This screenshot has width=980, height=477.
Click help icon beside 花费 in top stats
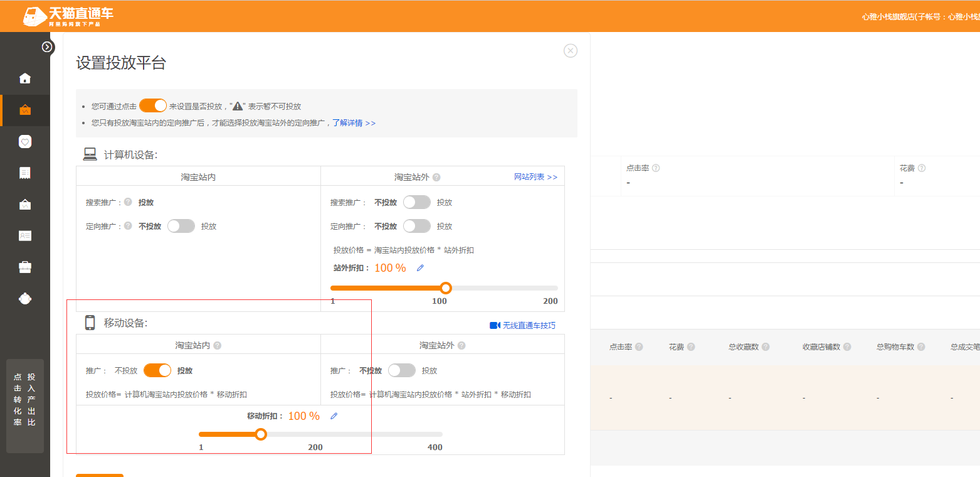[x=922, y=168]
